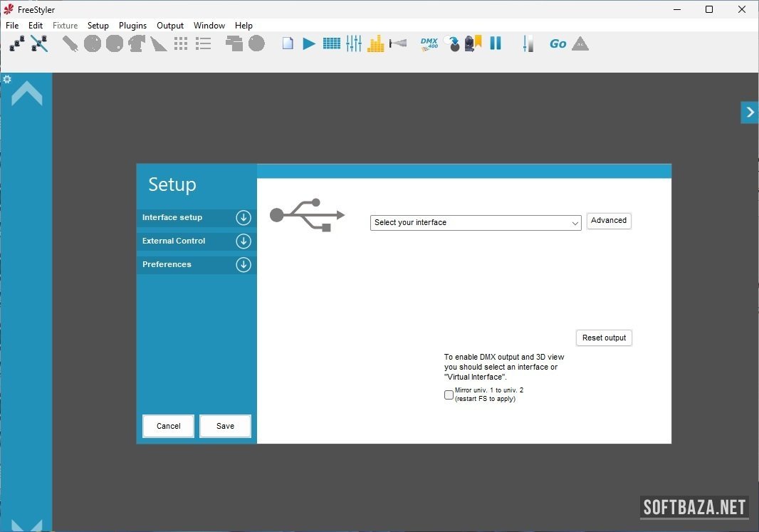Expand the right side panel arrow
The width and height of the screenshot is (759, 532).
pos(750,113)
